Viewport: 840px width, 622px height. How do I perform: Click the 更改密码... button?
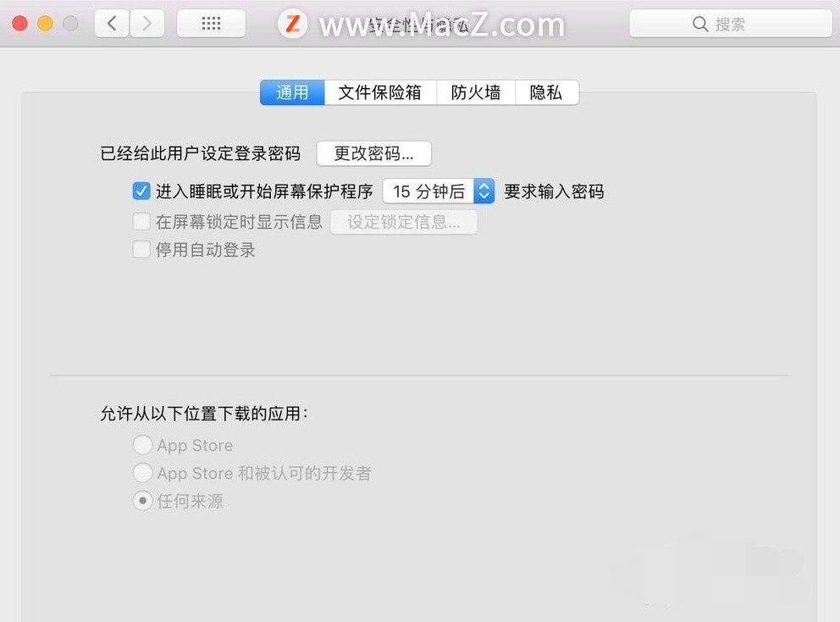[374, 154]
